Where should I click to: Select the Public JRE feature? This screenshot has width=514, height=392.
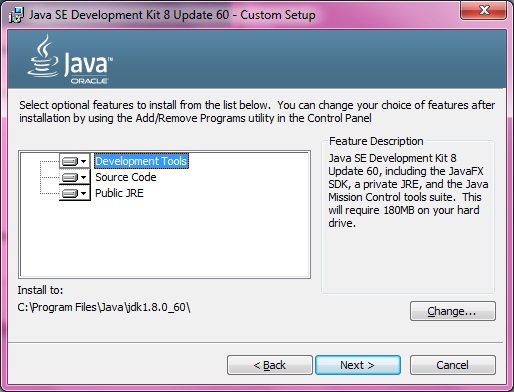[119, 193]
